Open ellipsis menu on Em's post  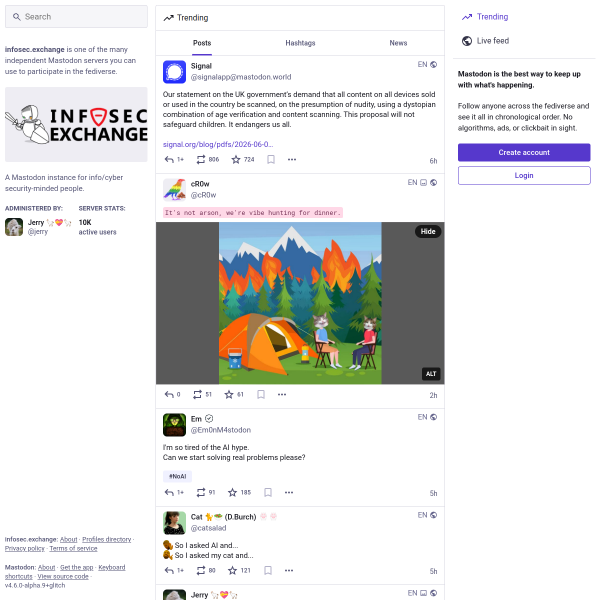pos(289,492)
